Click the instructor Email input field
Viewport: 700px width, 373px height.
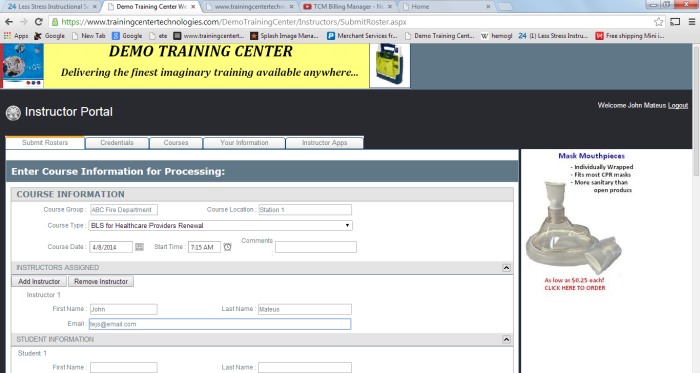pos(220,324)
